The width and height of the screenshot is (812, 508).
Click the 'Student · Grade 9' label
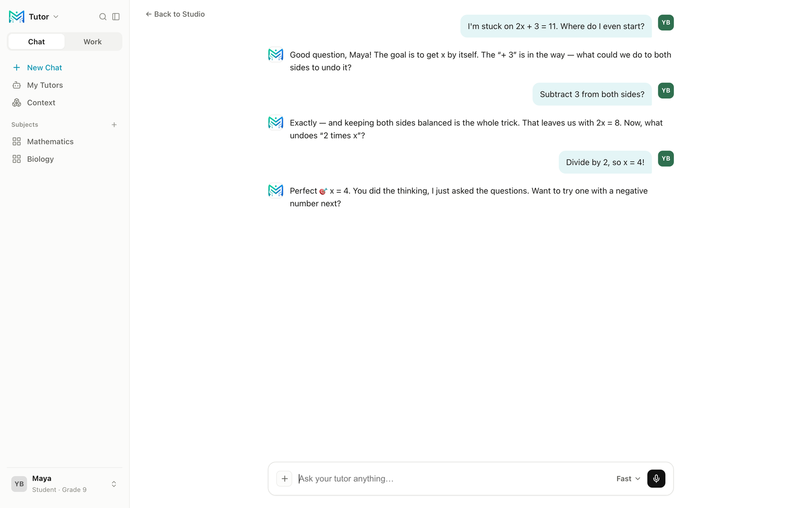pyautogui.click(x=59, y=490)
